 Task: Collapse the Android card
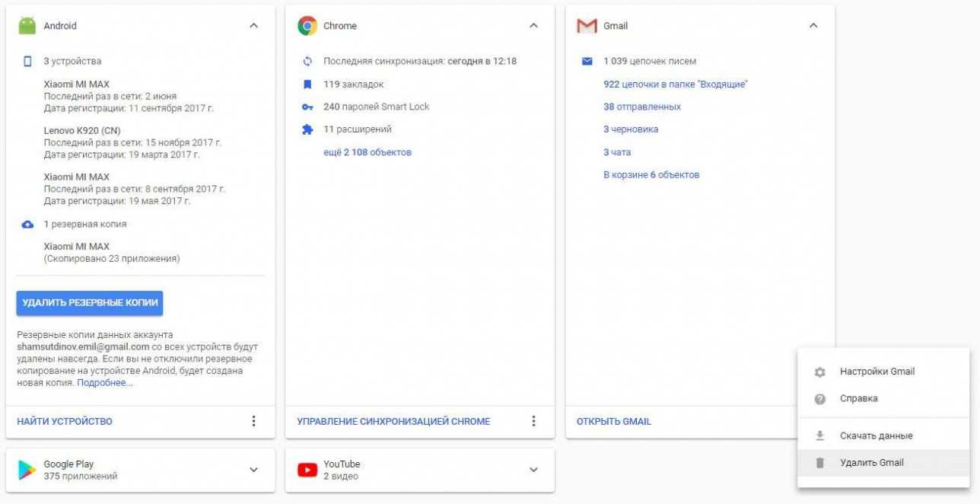tap(253, 26)
